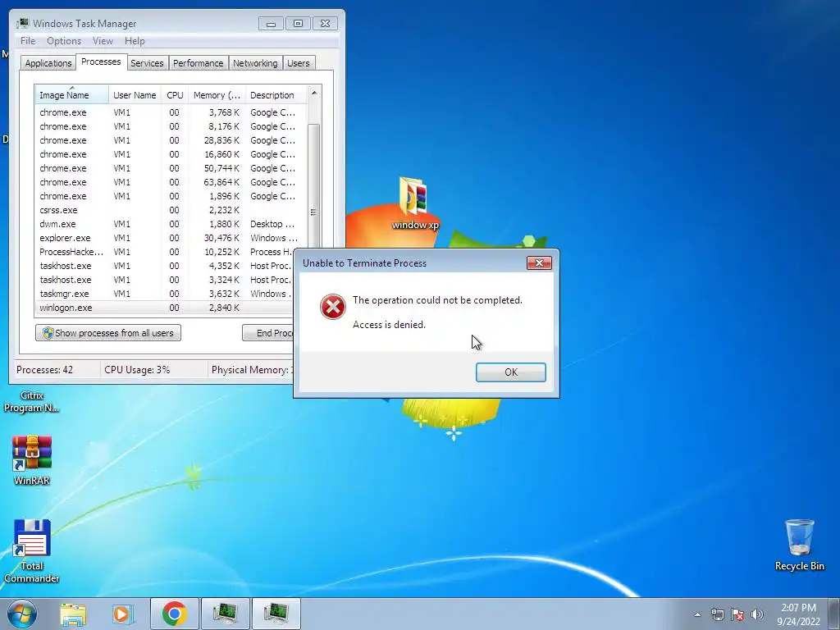Open Windows Explorer from the taskbar
The image size is (840, 630).
pyautogui.click(x=73, y=614)
